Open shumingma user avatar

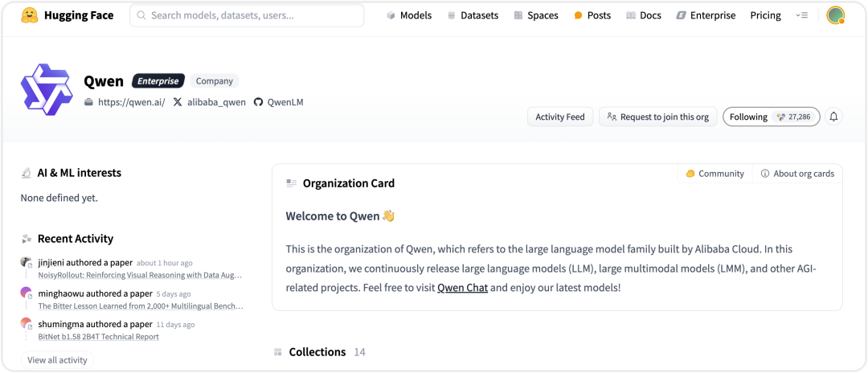[26, 323]
